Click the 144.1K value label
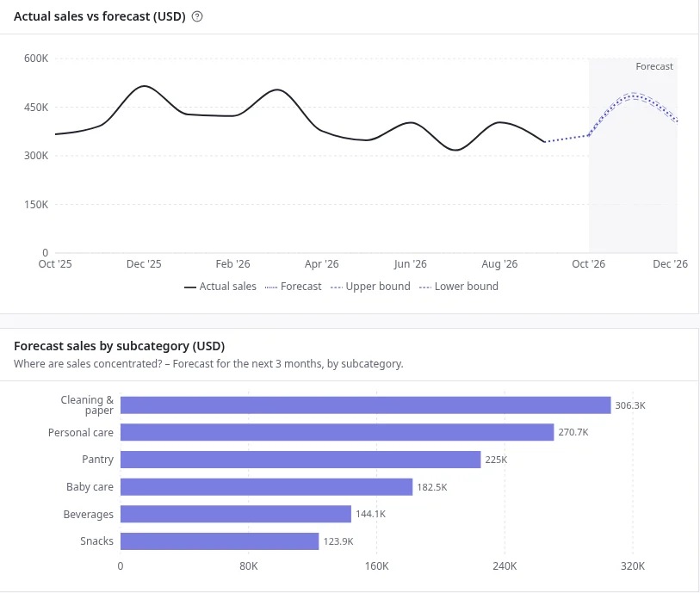Image resolution: width=700 pixels, height=593 pixels. (x=370, y=514)
